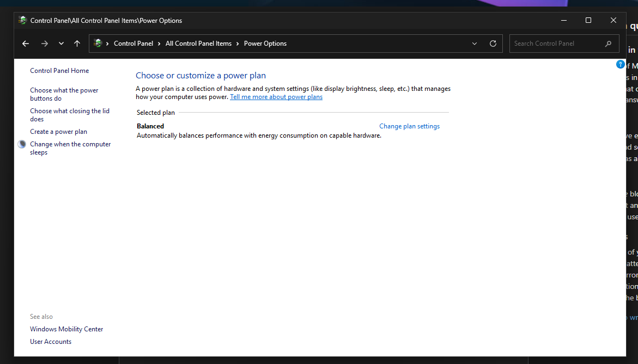Open Tell me more about power plans
638x364 pixels.
[276, 97]
